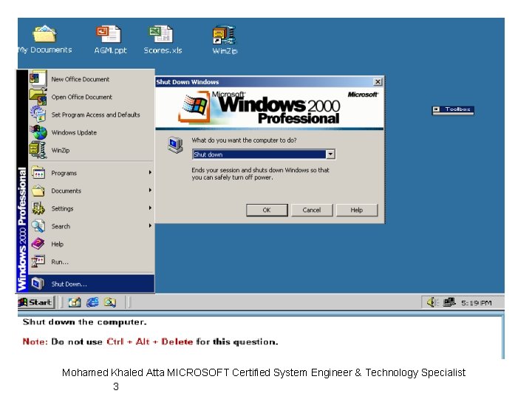Expand the Search submenu arrow
The height and width of the screenshot is (399, 532).
click(x=150, y=225)
